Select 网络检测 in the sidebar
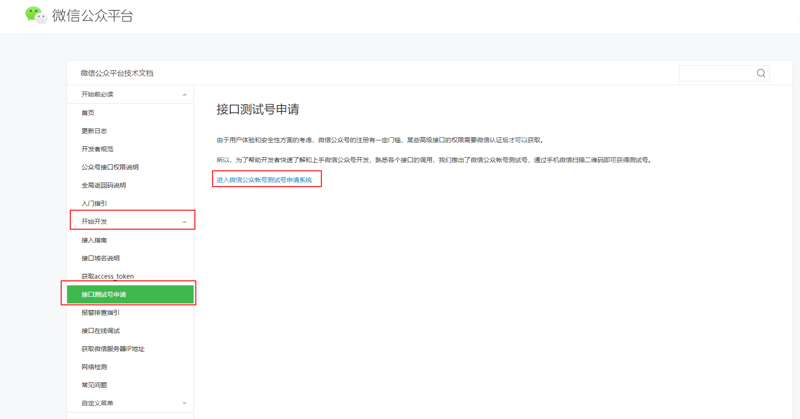Viewport: 800px width, 419px height. click(94, 367)
